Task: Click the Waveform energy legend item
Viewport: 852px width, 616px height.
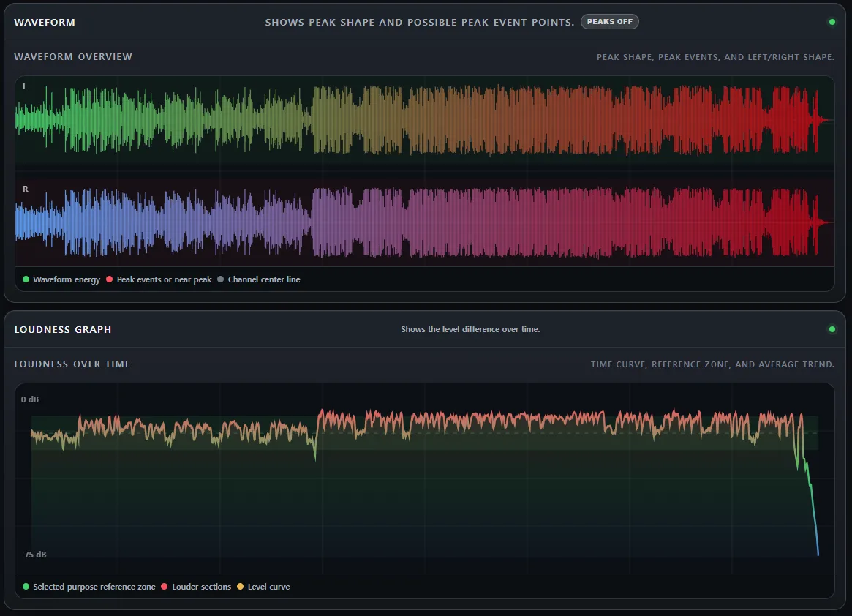Action: pyautogui.click(x=61, y=279)
